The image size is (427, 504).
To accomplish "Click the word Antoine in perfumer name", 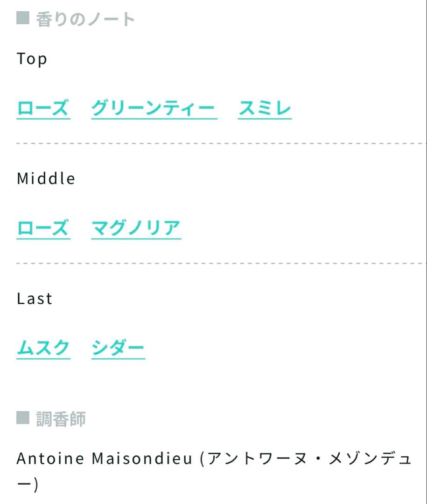I will coord(50,459).
